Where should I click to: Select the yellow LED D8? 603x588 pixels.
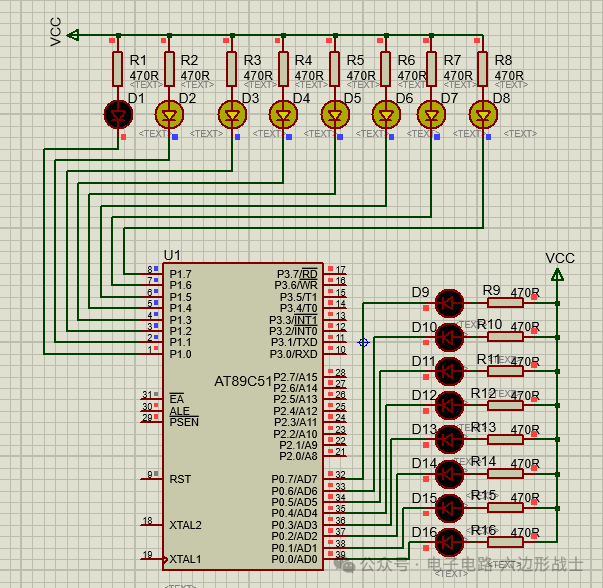[x=483, y=115]
